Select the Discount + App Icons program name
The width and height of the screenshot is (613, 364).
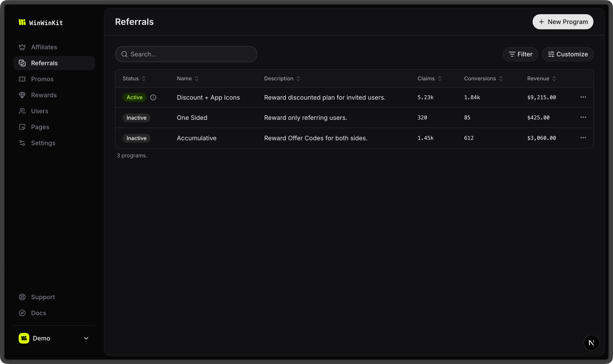(208, 97)
